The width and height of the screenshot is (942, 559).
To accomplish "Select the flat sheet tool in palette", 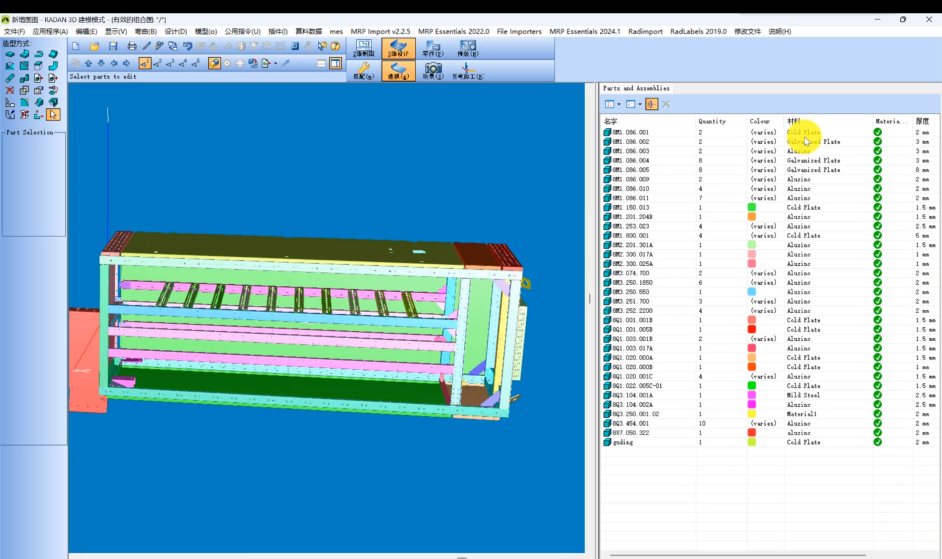I will 10,54.
